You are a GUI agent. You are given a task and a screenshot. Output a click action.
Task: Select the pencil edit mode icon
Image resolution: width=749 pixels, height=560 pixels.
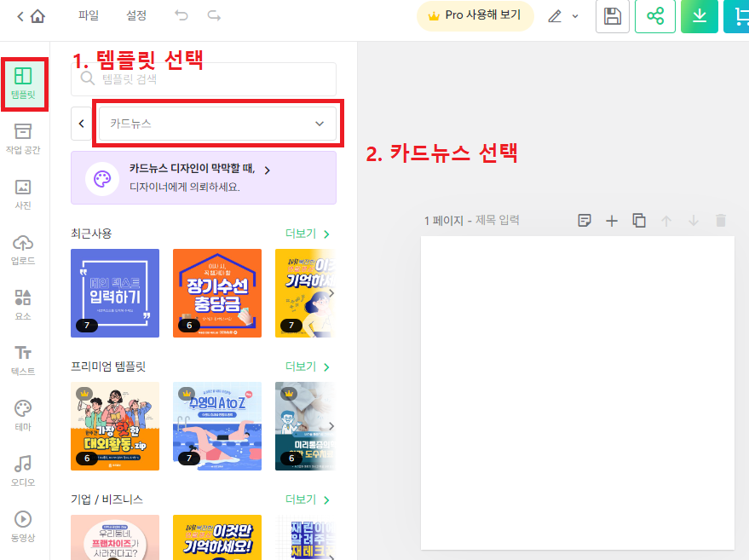tap(555, 16)
